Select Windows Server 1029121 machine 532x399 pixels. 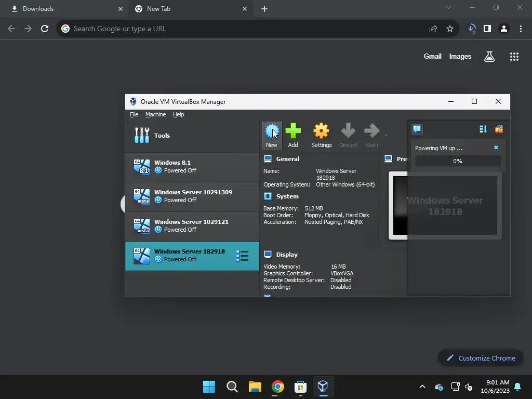point(192,226)
